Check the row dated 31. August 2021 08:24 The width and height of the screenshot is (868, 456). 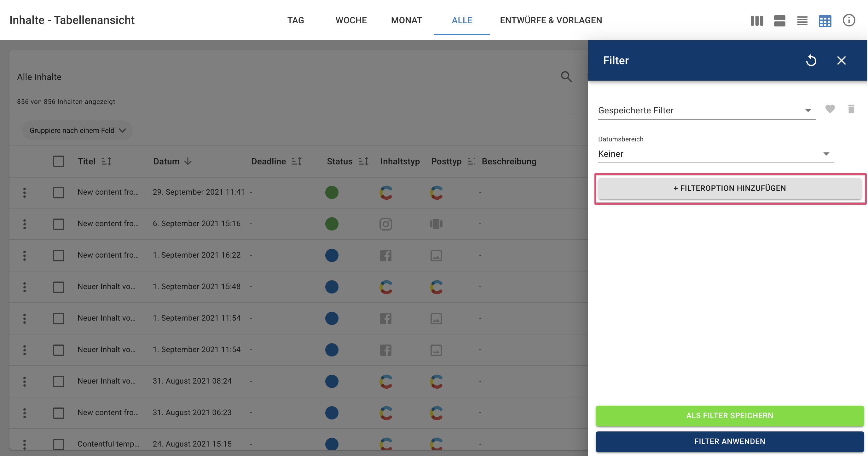(x=58, y=381)
